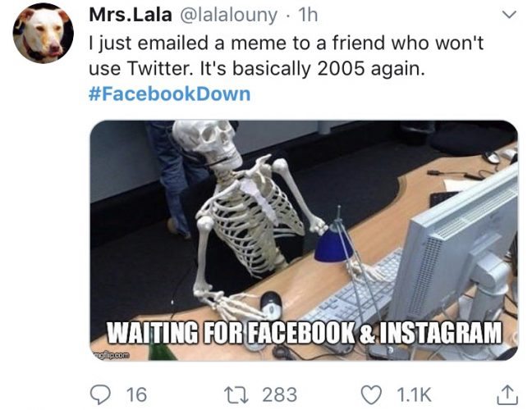
Task: Open the @lalalouny handle link
Action: click(x=215, y=16)
